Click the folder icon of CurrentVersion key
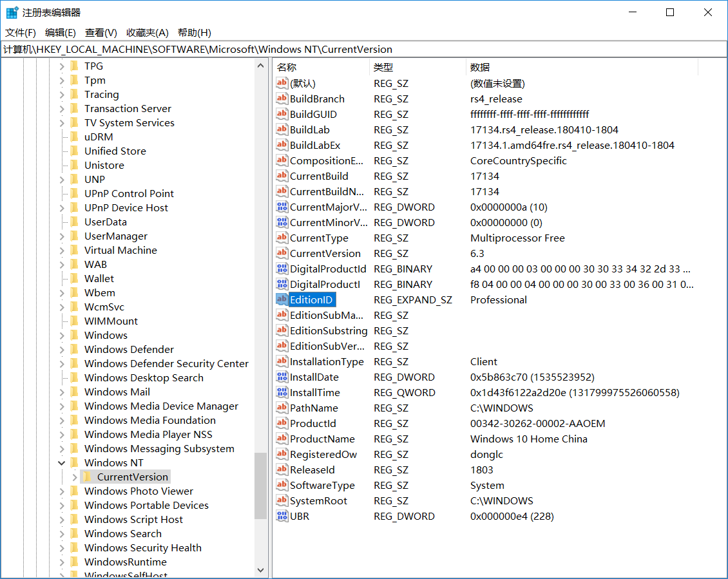This screenshot has height=579, width=728. [x=87, y=477]
